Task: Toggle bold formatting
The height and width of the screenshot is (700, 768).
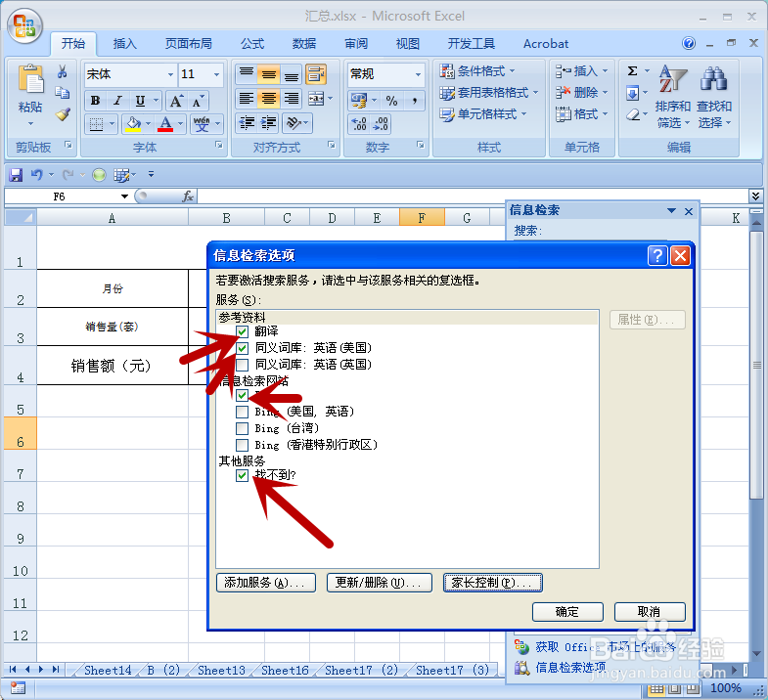Action: (x=96, y=101)
